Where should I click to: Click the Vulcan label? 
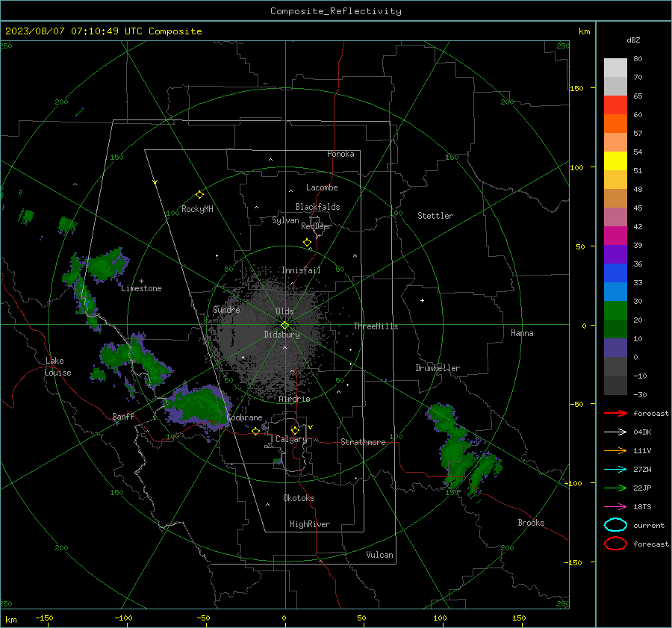point(379,555)
